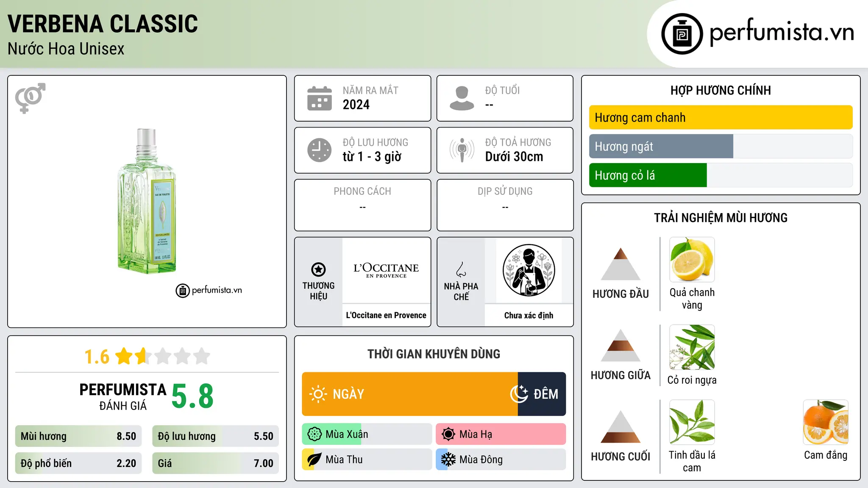This screenshot has width=868, height=488.
Task: Click the sillage icon beside Độ toả hương
Action: coord(462,150)
